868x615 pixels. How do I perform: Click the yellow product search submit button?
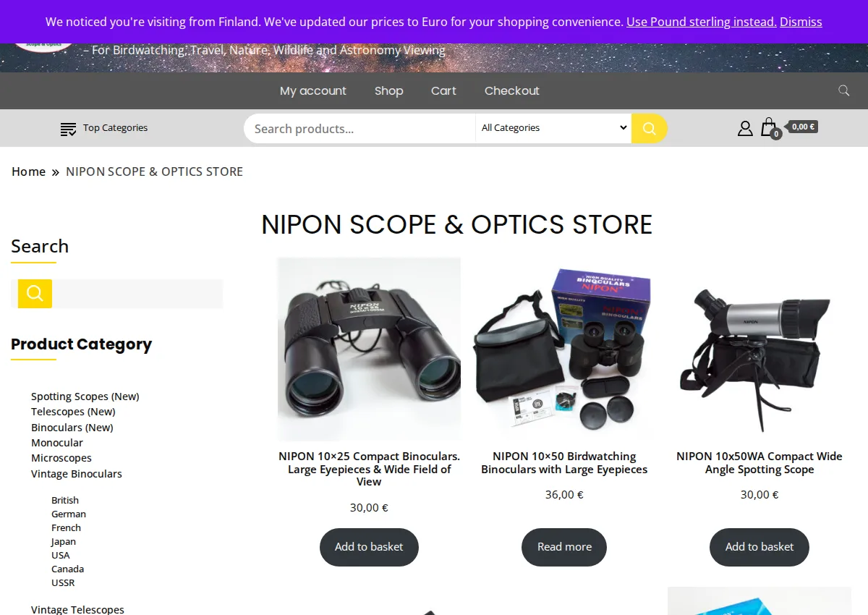click(649, 128)
